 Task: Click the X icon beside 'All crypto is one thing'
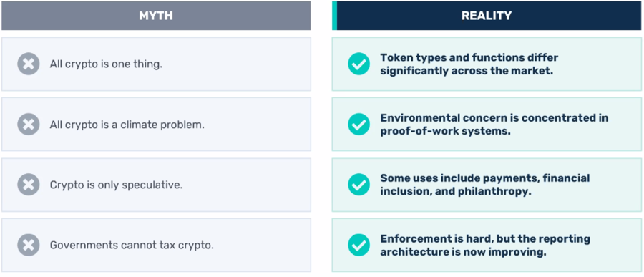29,64
